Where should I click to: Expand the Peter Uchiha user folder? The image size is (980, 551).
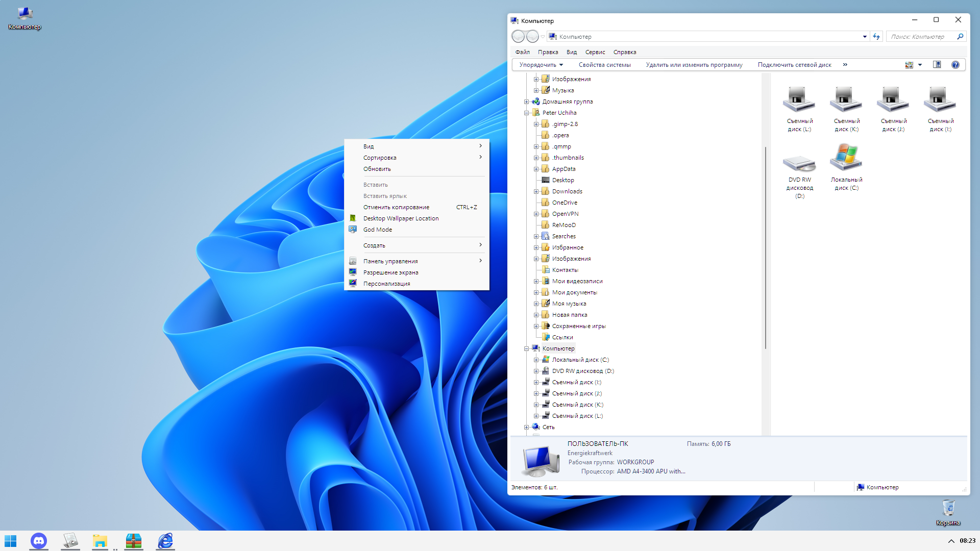pos(527,112)
